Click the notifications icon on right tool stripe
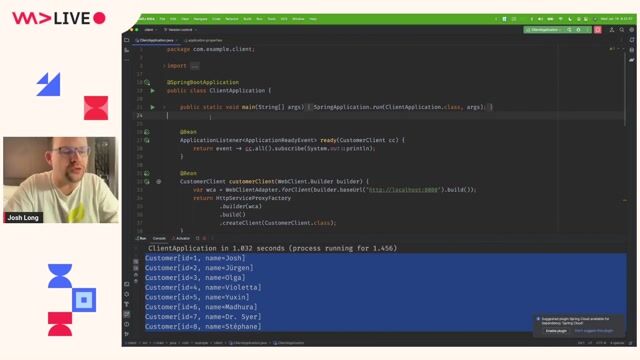This screenshot has width=640, height=360. [x=632, y=40]
